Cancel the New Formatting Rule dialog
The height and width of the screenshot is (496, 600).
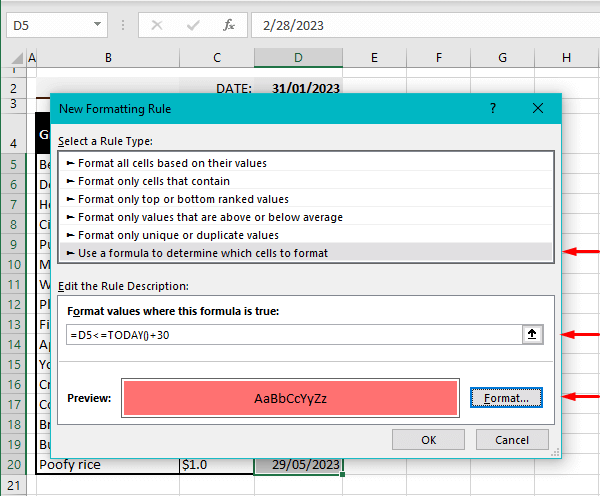click(511, 440)
